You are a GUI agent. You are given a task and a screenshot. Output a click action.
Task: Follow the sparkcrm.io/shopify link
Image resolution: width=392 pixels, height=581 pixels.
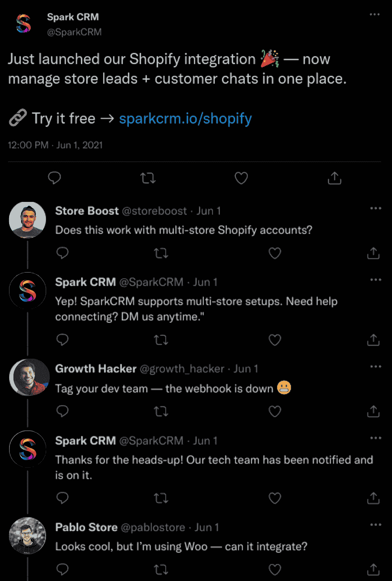[x=185, y=118]
